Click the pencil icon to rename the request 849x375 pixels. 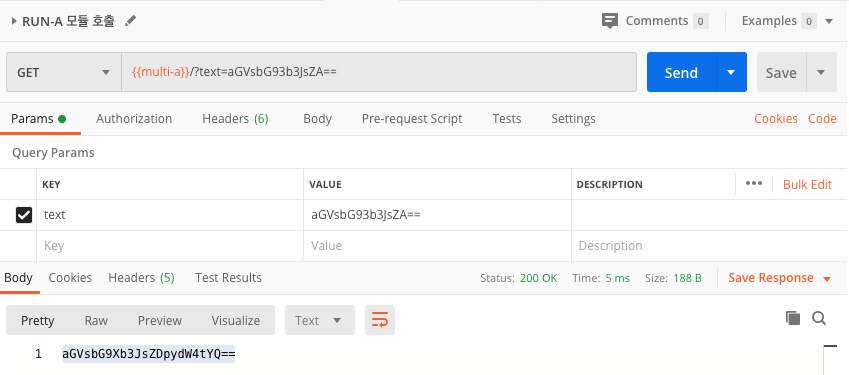130,21
